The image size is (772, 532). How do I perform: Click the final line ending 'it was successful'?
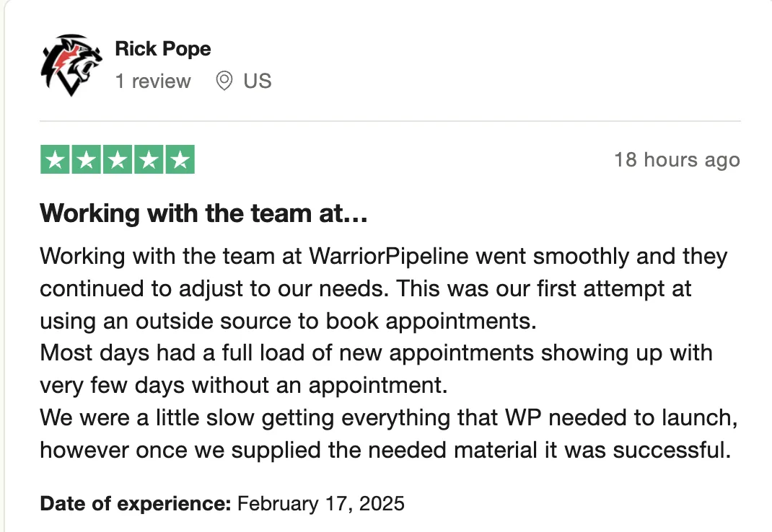pyautogui.click(x=385, y=451)
